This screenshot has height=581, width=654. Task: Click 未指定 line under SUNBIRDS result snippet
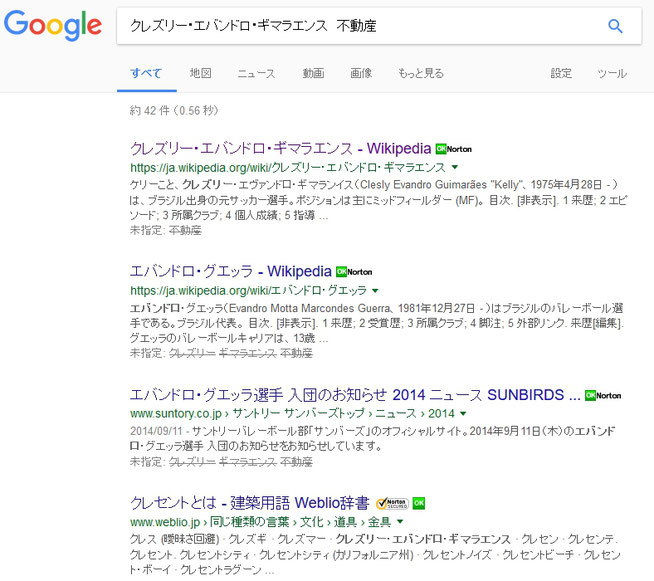point(221,462)
